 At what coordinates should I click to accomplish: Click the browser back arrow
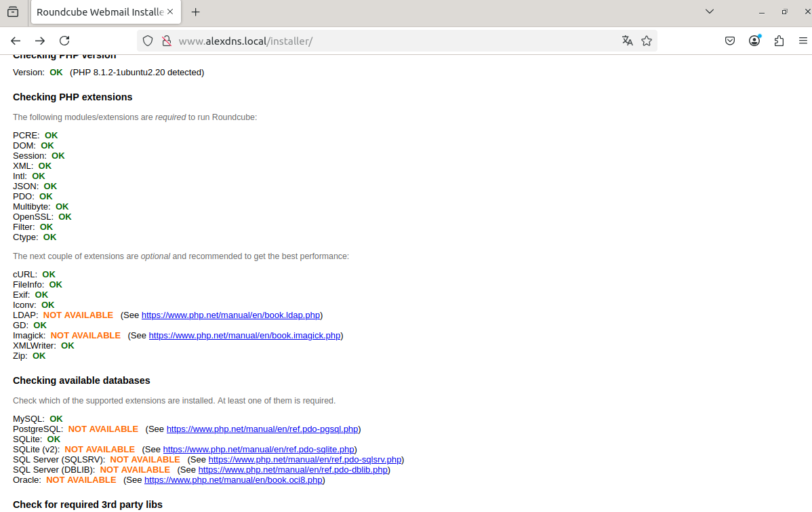point(16,41)
